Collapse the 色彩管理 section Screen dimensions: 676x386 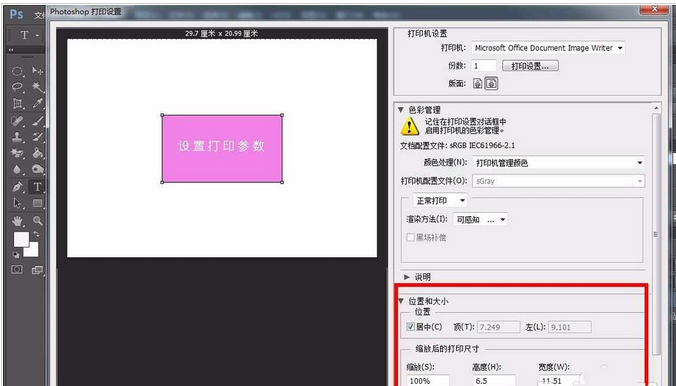tap(401, 110)
